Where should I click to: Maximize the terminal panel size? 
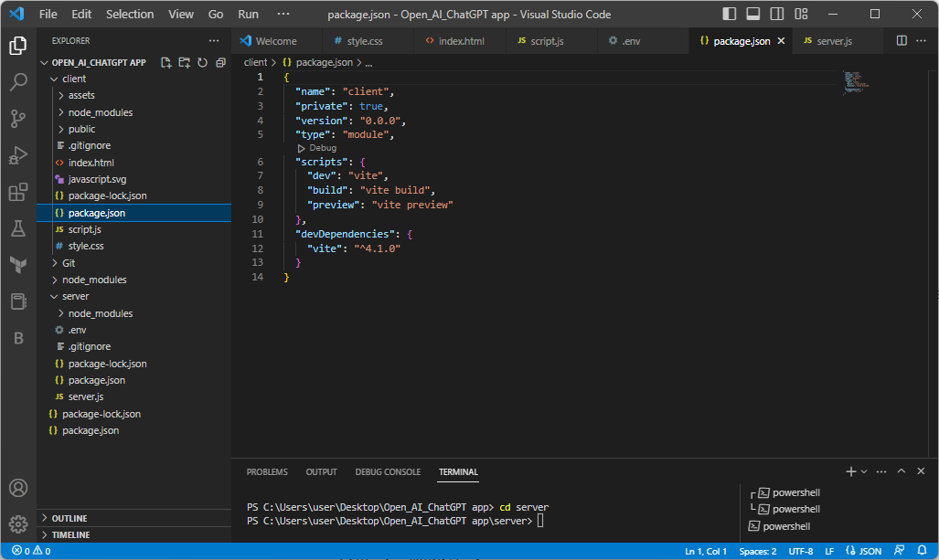click(902, 471)
